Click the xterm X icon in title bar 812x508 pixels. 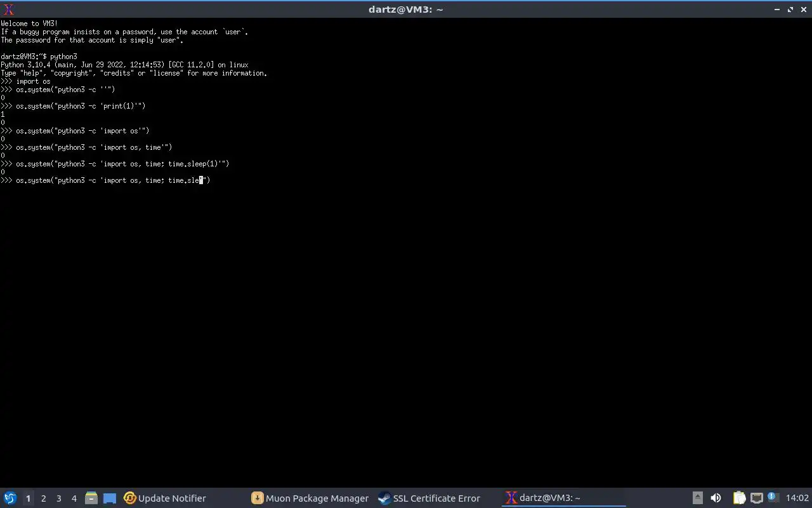pyautogui.click(x=8, y=10)
